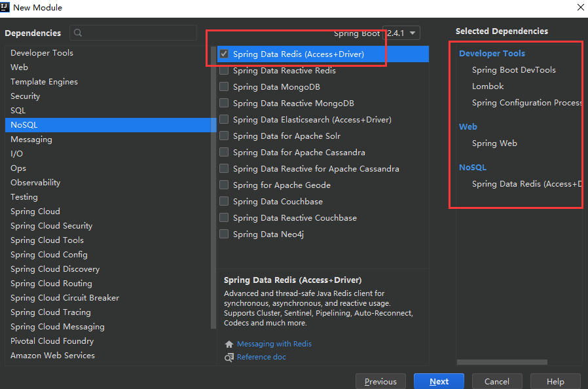This screenshot has width=588, height=389.
Task: Select Developer Tools category in list
Action: coord(42,53)
